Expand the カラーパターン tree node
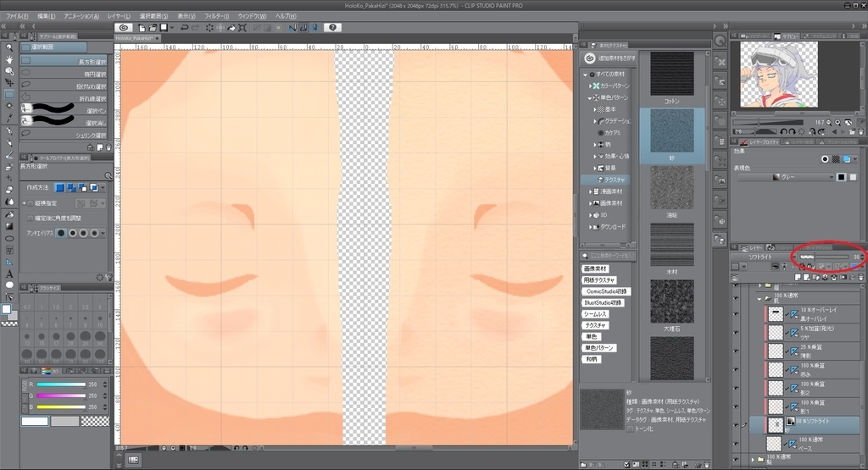 tap(590, 86)
